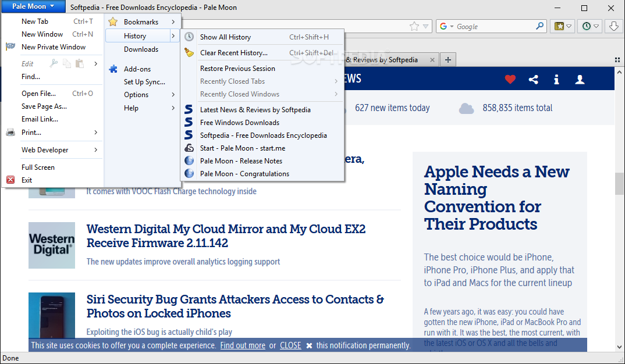
Task: Click the user account icon in Softpedia header
Action: click(580, 79)
